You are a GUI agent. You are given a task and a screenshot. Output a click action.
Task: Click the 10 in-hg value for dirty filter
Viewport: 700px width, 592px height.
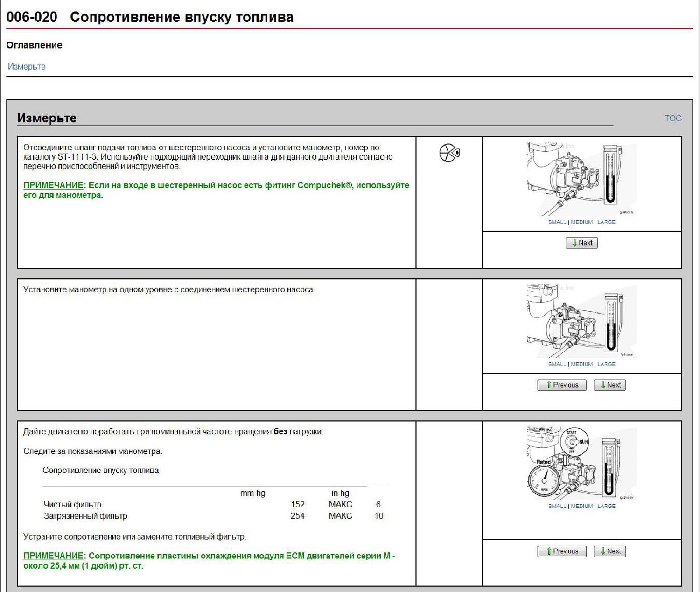click(x=378, y=516)
